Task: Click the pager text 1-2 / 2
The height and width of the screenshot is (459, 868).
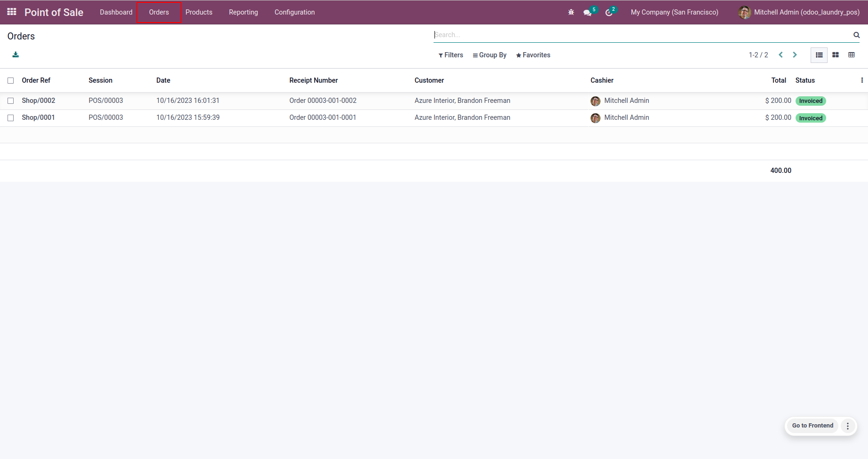Action: click(758, 55)
